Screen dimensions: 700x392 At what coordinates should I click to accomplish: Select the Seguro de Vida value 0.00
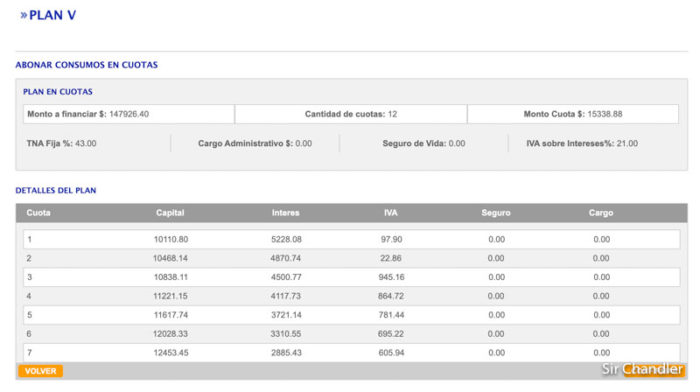pos(457,144)
